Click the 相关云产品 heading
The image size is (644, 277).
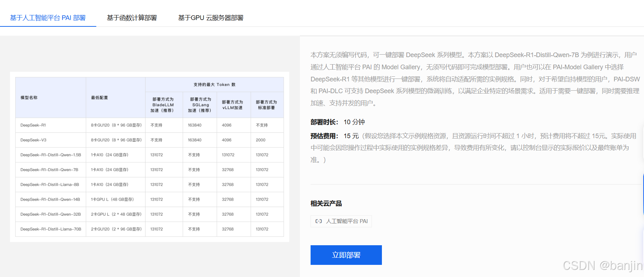click(326, 203)
